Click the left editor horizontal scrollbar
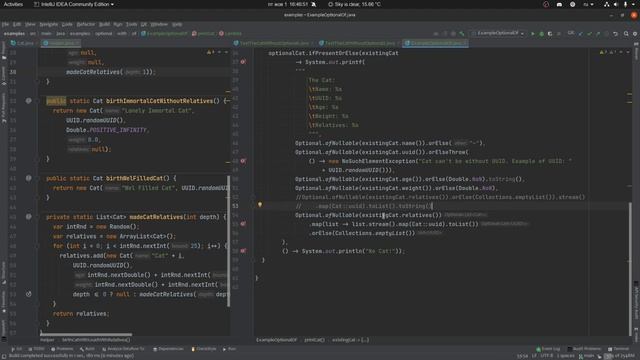The height and width of the screenshot is (360, 640). 86,334
